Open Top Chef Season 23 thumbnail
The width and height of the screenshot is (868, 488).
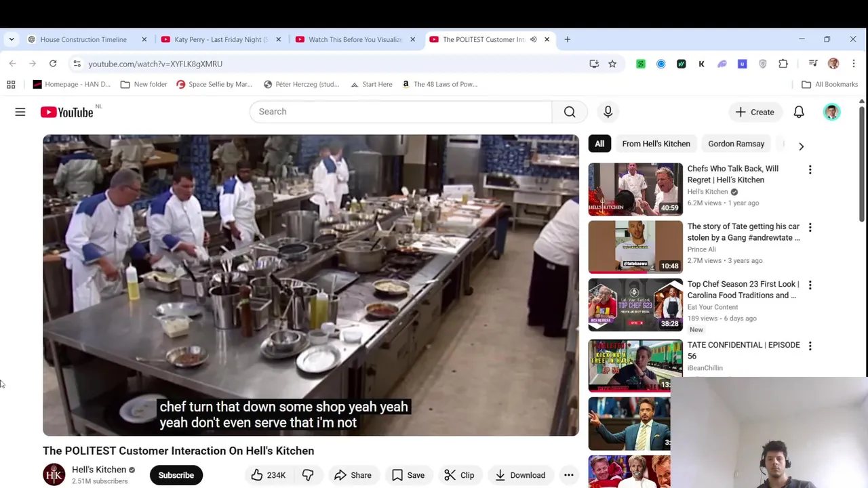tap(635, 305)
